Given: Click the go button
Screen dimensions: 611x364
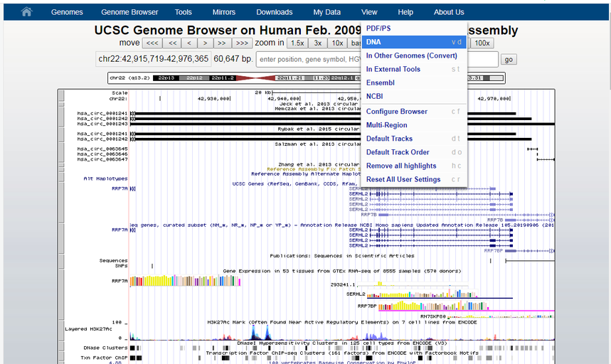Looking at the screenshot, I should 509,60.
